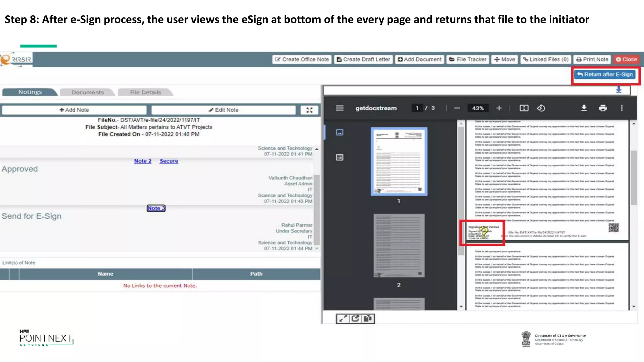Image resolution: width=644 pixels, height=362 pixels.
Task: Click the fit to page icon
Action: pyautogui.click(x=524, y=108)
